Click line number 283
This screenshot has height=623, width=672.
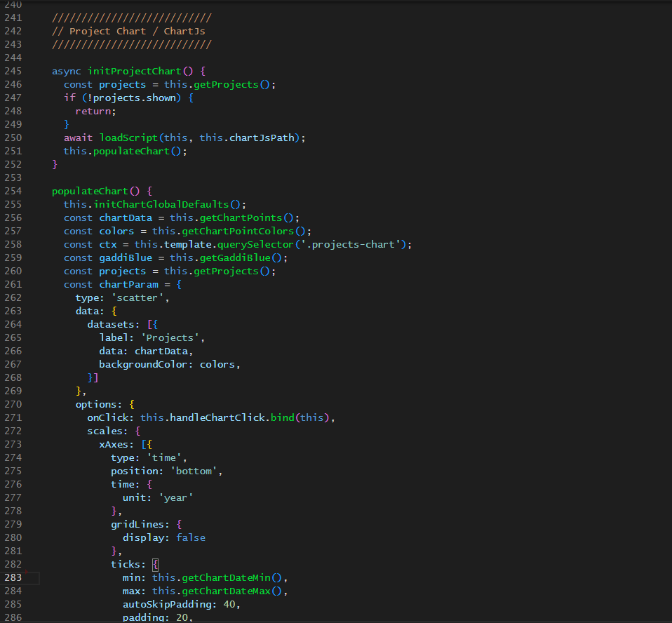[13, 577]
